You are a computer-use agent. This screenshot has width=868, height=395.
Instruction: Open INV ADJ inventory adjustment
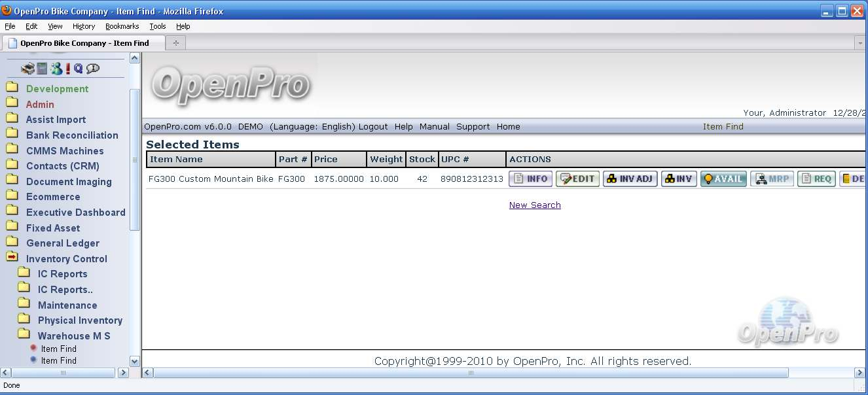[x=630, y=179]
